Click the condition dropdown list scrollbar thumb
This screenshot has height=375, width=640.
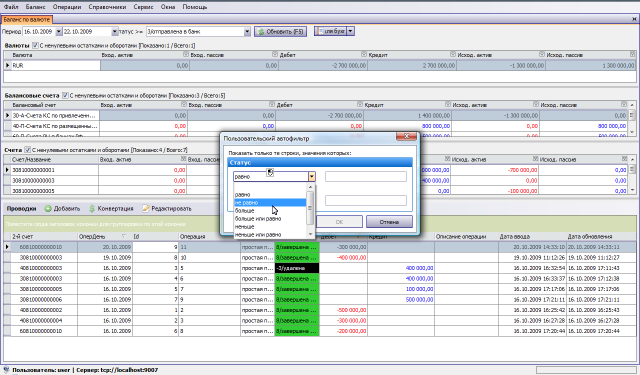click(310, 207)
